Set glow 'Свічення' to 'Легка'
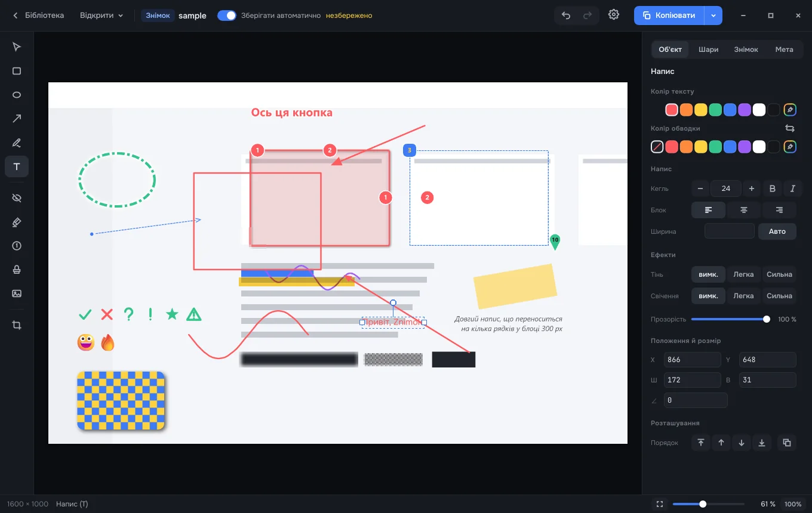 point(744,296)
